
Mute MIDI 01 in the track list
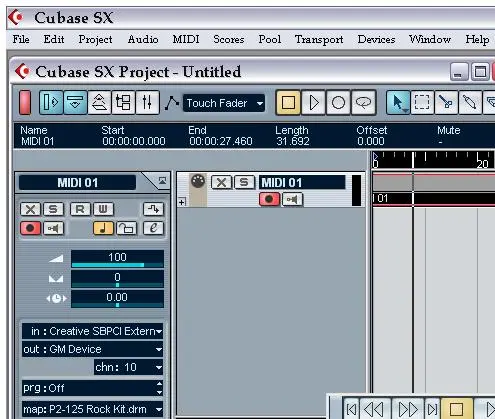point(221,182)
